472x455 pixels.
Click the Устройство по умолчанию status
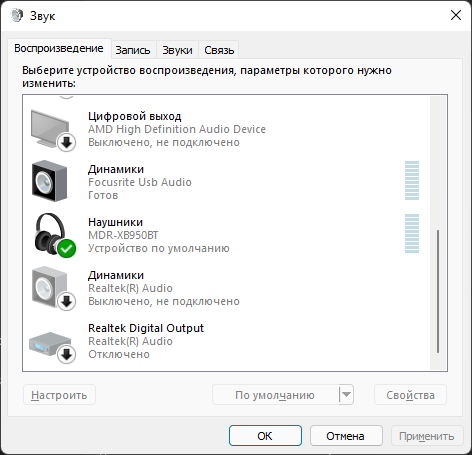[x=159, y=248]
